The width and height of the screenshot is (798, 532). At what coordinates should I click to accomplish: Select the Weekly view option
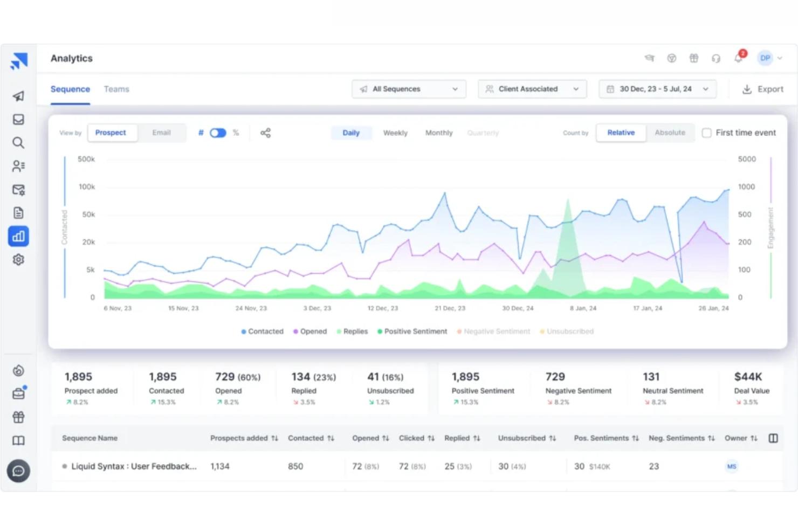point(395,133)
